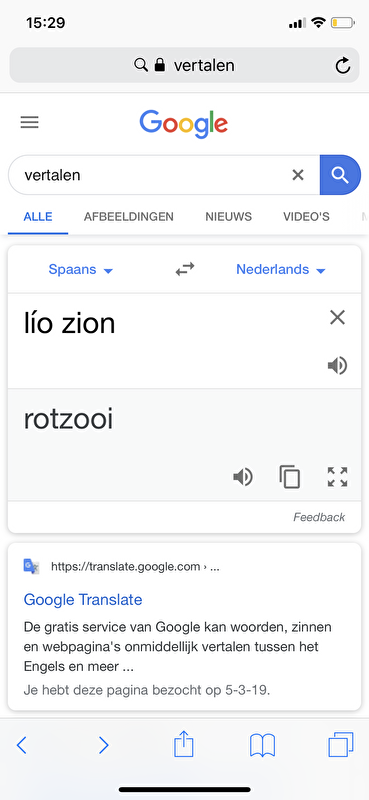The width and height of the screenshot is (369, 800).
Task: Click the Feedback link
Action: (x=319, y=517)
